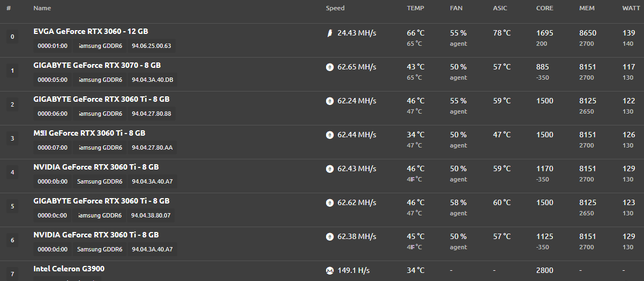The height and width of the screenshot is (281, 644).
Task: Select the EVGA GeForce RTX 3060 name
Action: (x=91, y=31)
